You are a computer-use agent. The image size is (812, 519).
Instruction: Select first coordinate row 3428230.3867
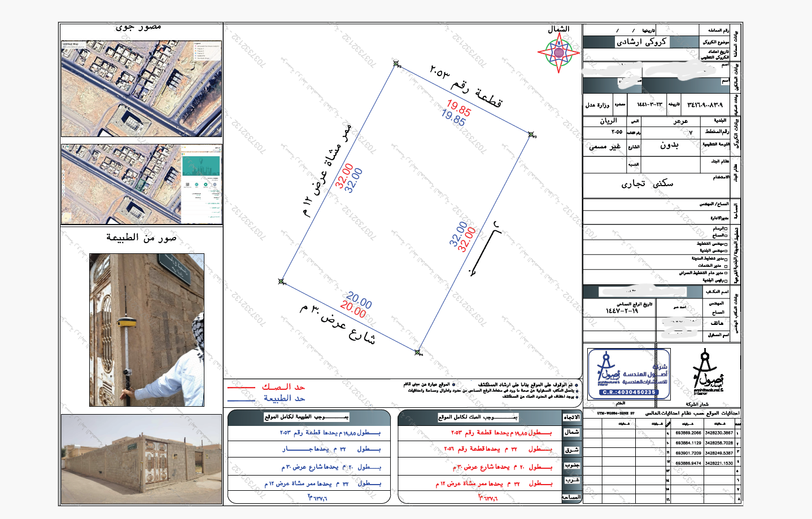pyautogui.click(x=719, y=433)
